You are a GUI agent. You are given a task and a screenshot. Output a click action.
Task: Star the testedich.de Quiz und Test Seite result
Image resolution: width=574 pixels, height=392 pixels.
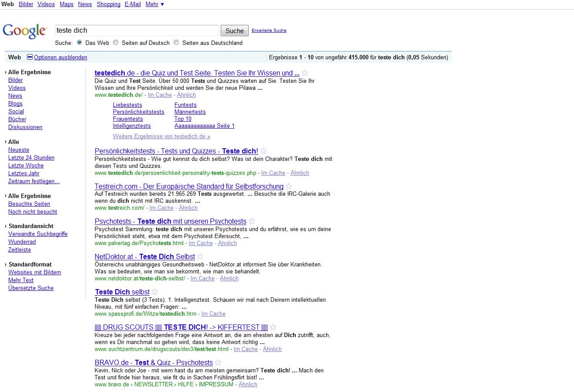305,73
